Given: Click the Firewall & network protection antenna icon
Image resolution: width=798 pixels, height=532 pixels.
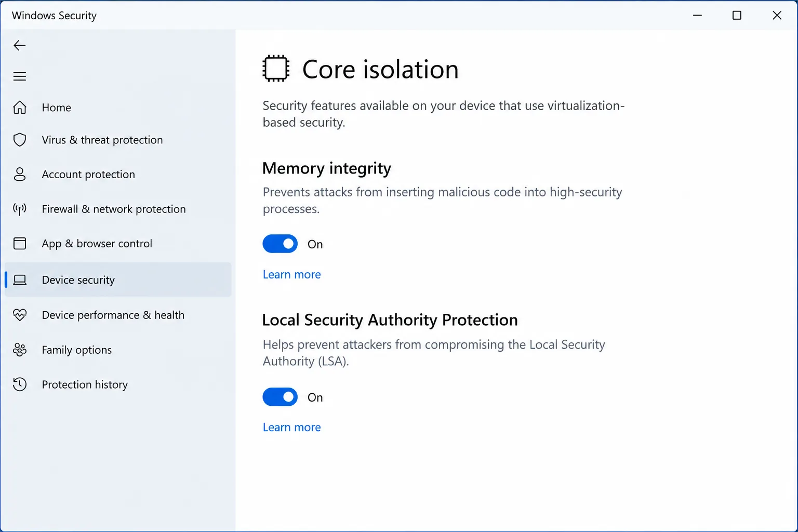Looking at the screenshot, I should 20,209.
